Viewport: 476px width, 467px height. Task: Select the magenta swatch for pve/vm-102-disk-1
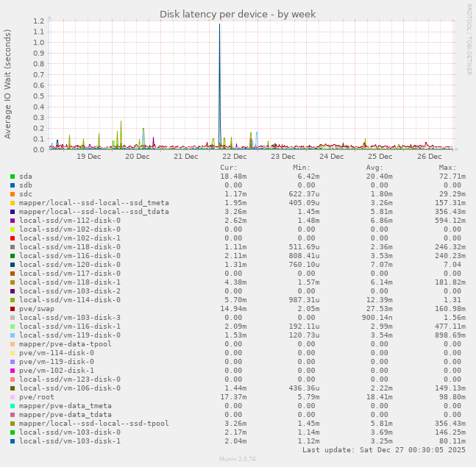click(x=13, y=371)
